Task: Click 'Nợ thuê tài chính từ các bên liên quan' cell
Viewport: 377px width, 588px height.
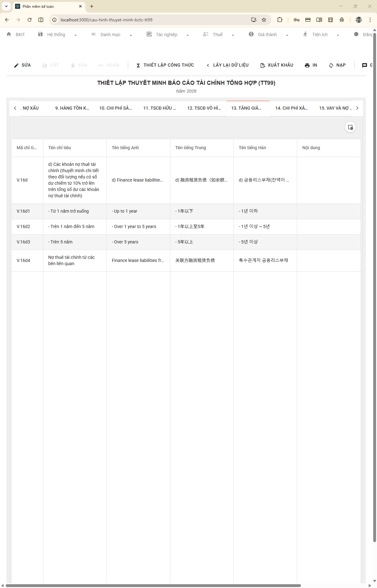Action: pos(75,260)
